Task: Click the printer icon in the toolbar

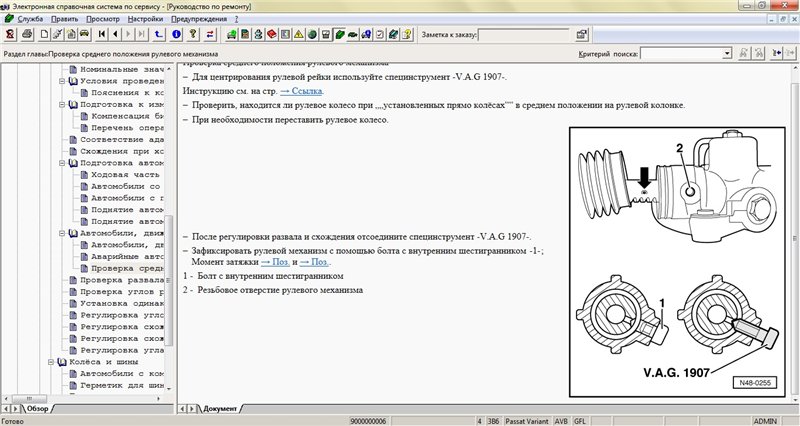Action: [x=27, y=34]
